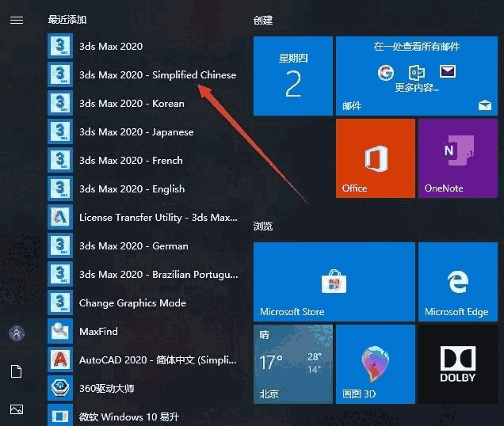Click the Google account icon in mail tile
Image resolution: width=504 pixels, height=426 pixels.
tap(386, 72)
